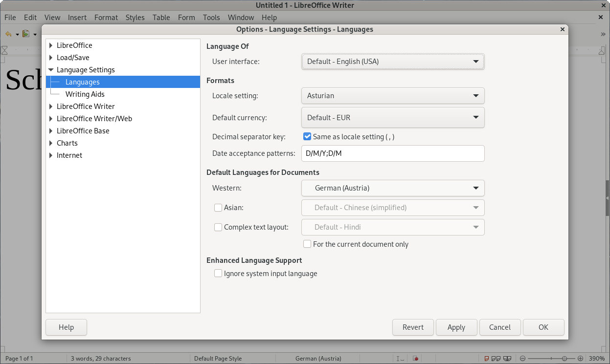Click the zoom slider handle
Image resolution: width=610 pixels, height=364 pixels.
click(x=565, y=359)
